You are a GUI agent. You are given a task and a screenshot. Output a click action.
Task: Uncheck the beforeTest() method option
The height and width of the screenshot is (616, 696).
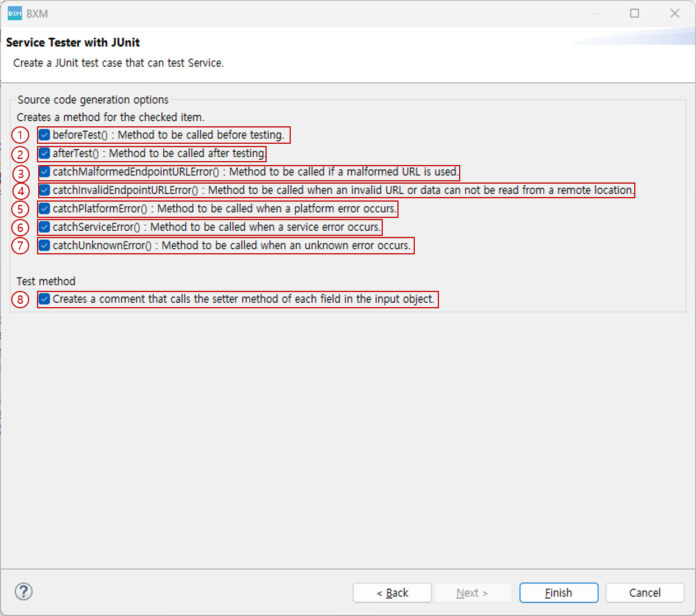(44, 135)
